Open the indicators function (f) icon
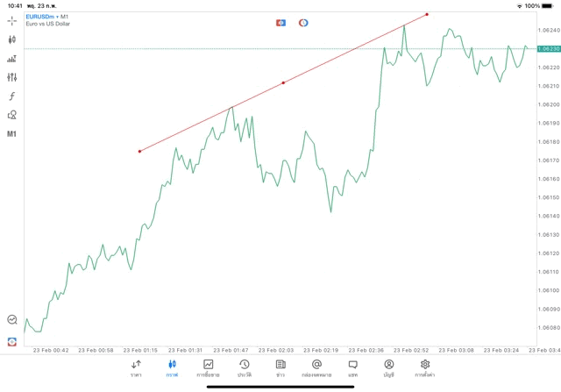This screenshot has height=392, width=561. pyautogui.click(x=12, y=96)
